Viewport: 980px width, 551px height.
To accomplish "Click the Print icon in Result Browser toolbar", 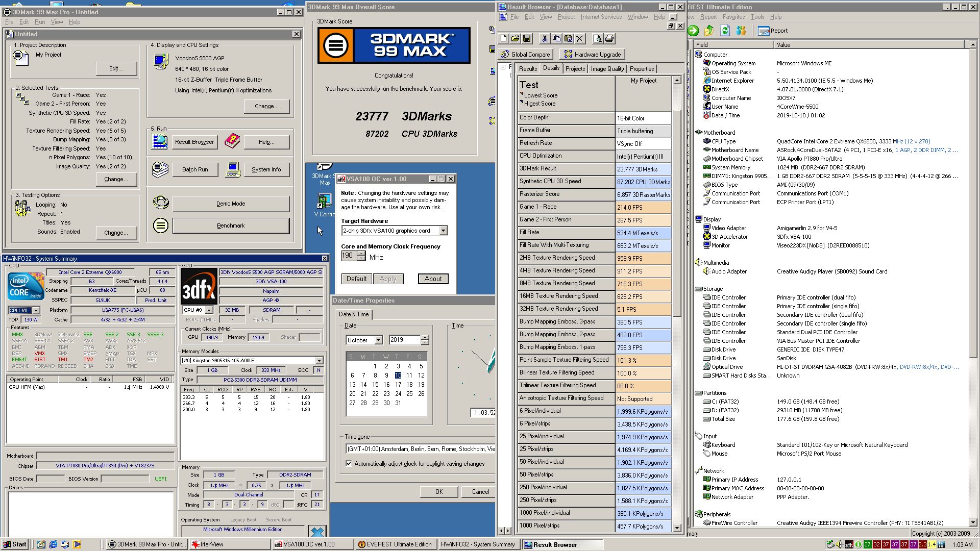I will [x=609, y=39].
